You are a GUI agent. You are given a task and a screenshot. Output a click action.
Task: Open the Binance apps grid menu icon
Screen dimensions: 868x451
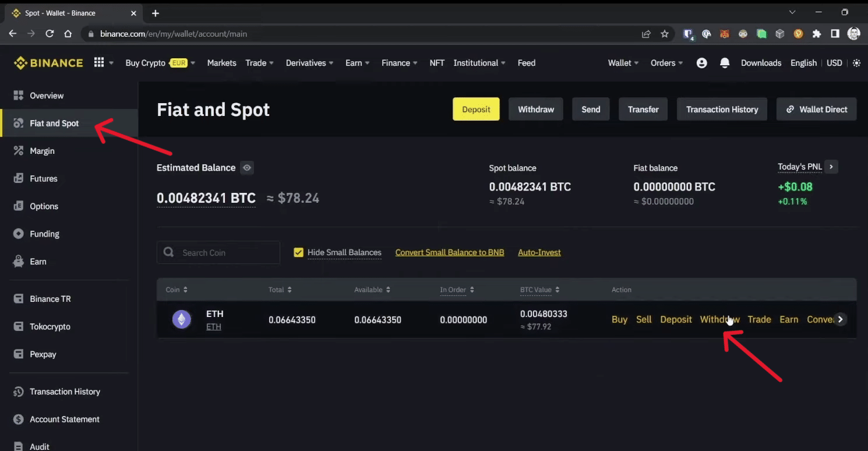tap(99, 63)
